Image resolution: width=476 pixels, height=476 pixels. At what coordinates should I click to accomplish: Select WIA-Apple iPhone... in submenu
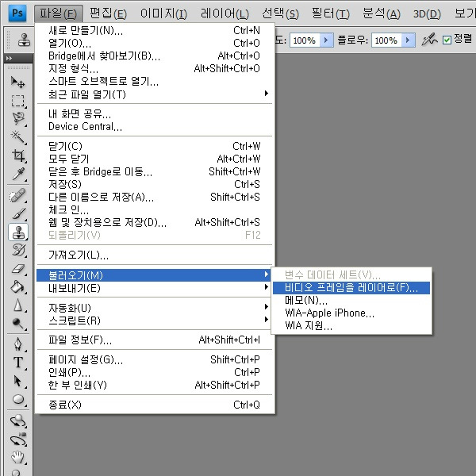point(351,313)
